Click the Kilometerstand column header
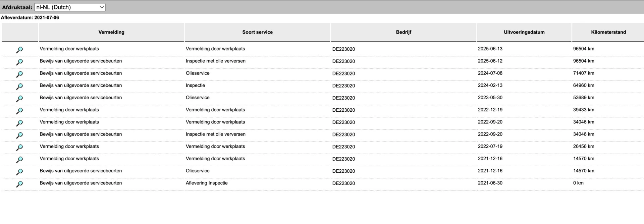 tap(608, 32)
